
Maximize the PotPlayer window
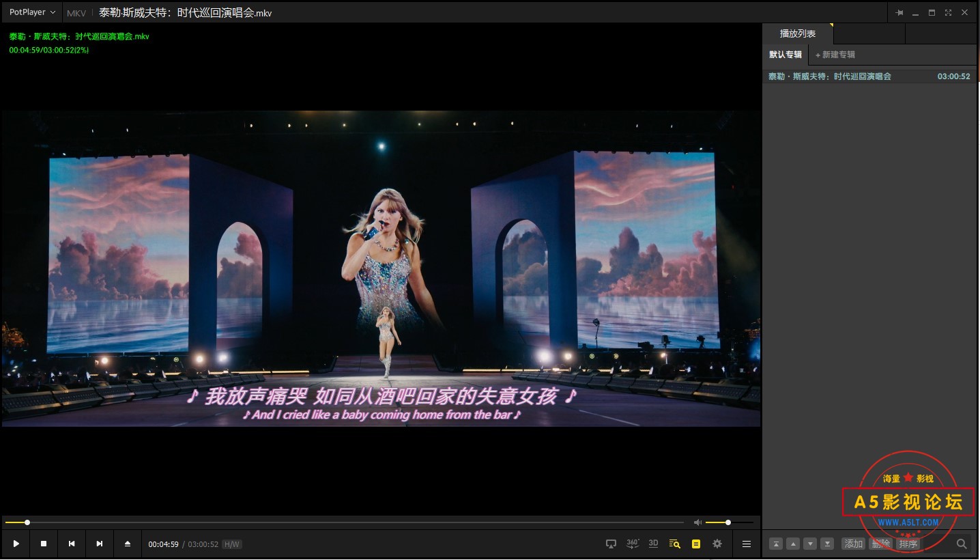coord(932,12)
